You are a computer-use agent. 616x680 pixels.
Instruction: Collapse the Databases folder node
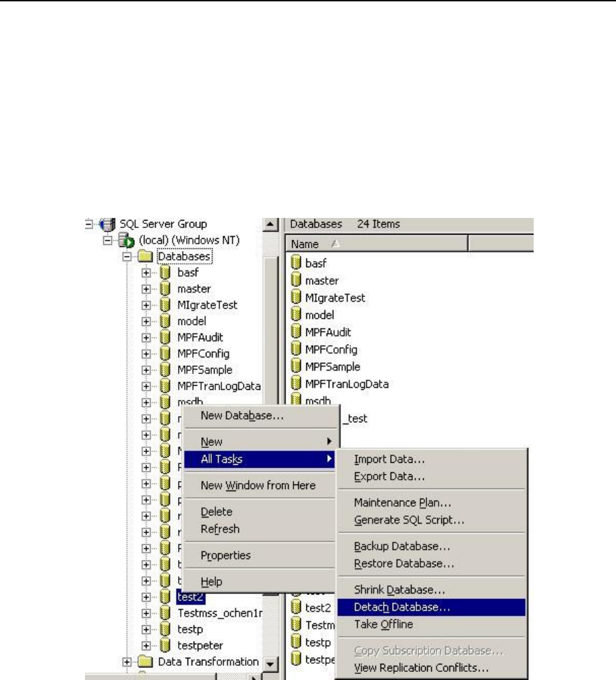[127, 257]
